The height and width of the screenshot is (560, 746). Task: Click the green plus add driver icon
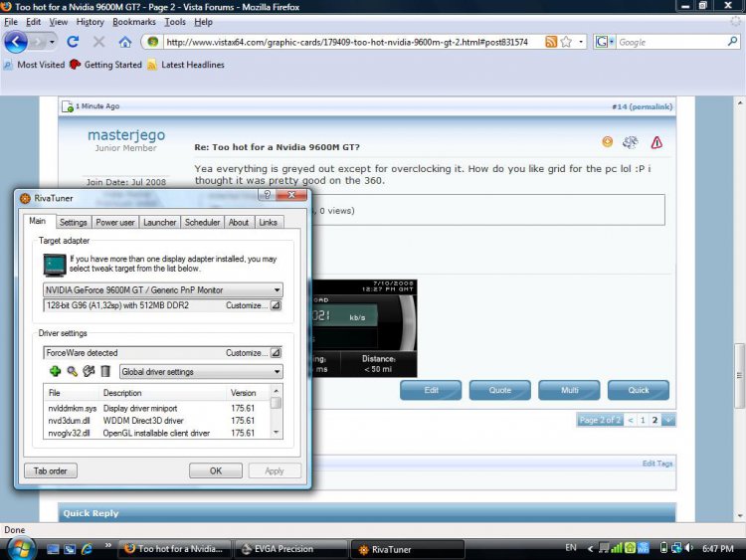(x=55, y=371)
